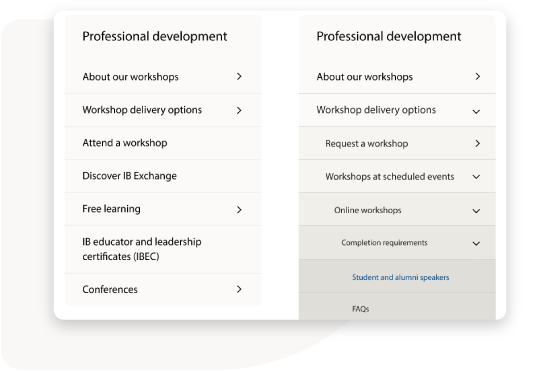
Task: Collapse Workshop delivery options in right panel
Action: pos(476,112)
